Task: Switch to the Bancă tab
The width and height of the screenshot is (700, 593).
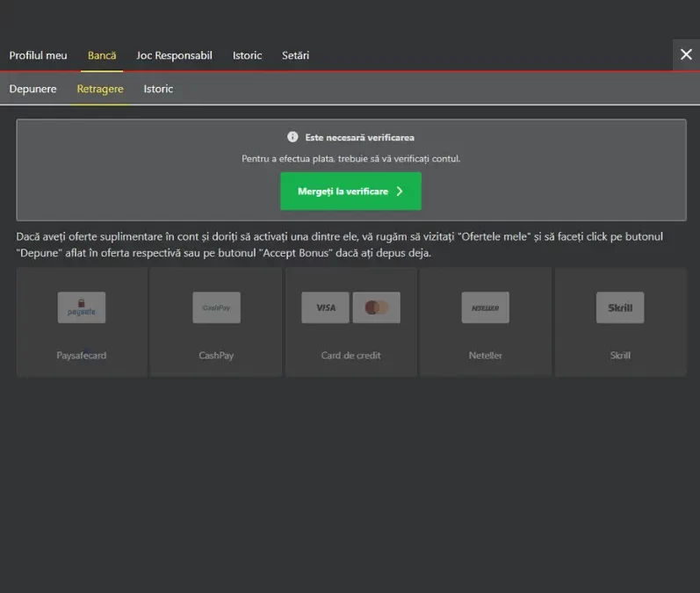Action: (x=102, y=55)
